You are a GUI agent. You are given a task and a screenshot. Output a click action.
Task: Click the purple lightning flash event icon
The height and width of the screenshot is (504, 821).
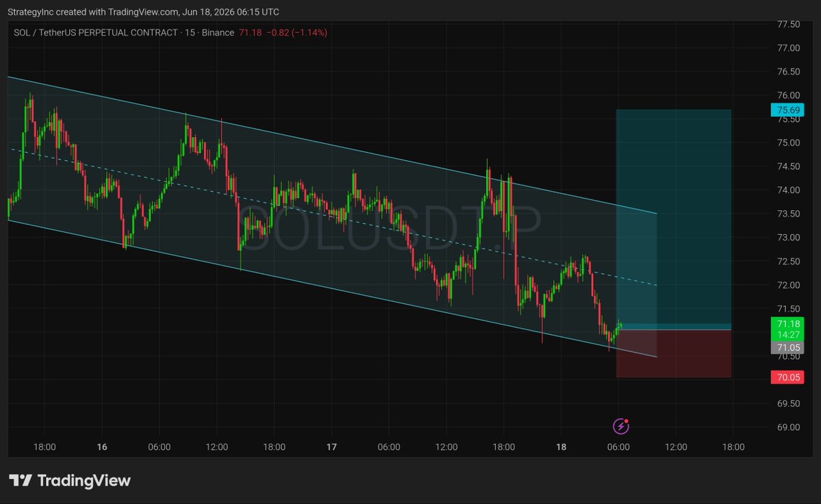[x=621, y=426]
